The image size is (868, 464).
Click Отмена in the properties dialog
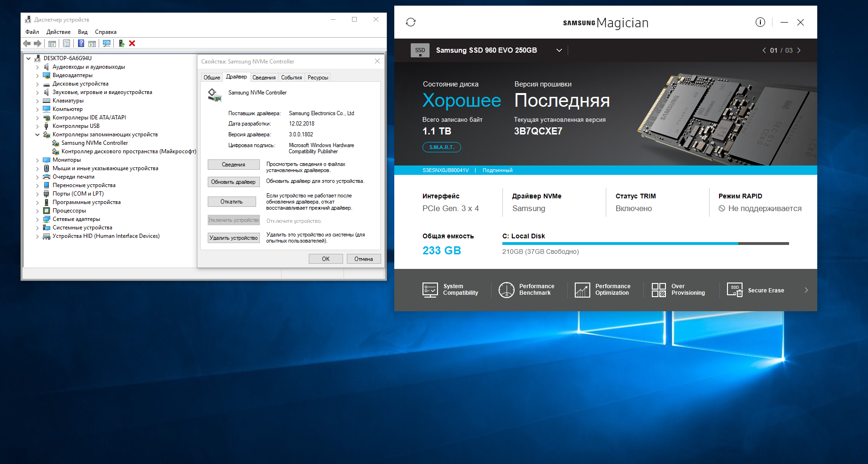coord(364,259)
